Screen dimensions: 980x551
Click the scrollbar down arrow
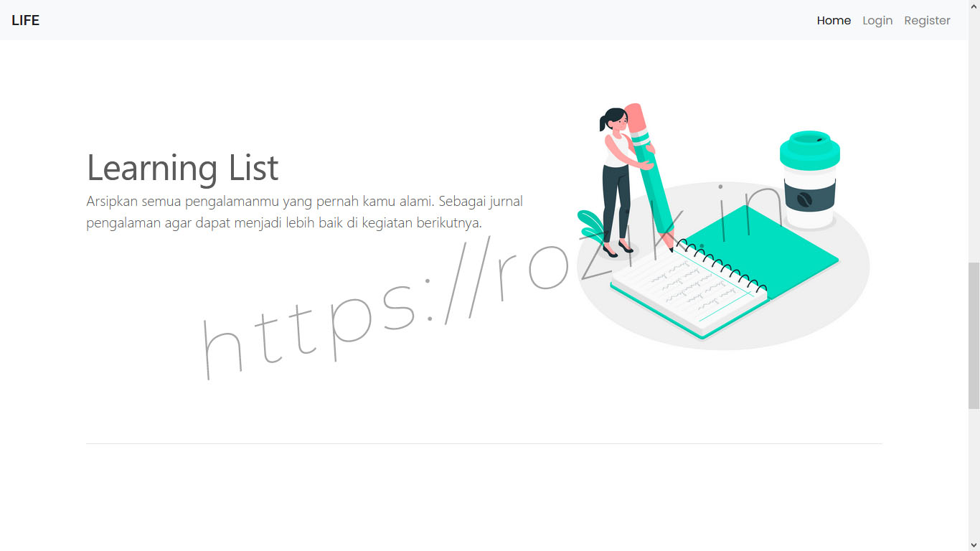click(x=974, y=545)
